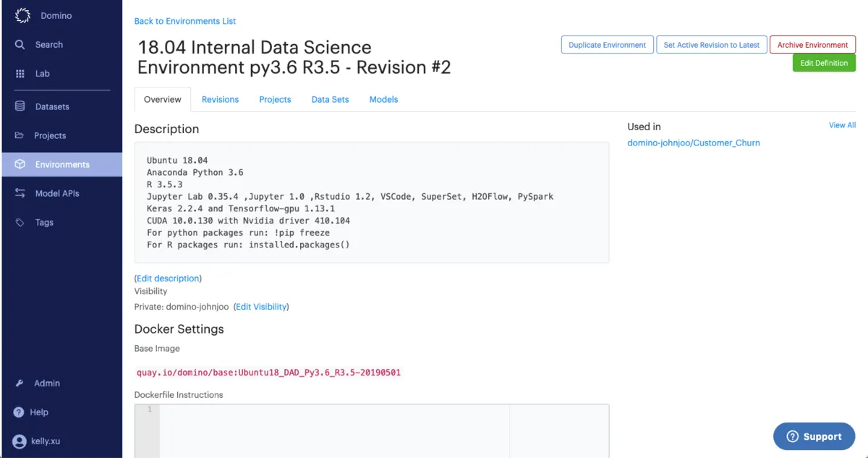Viewport: 868px width, 458px height.
Task: Follow the Back to Environments List link
Action: 185,21
